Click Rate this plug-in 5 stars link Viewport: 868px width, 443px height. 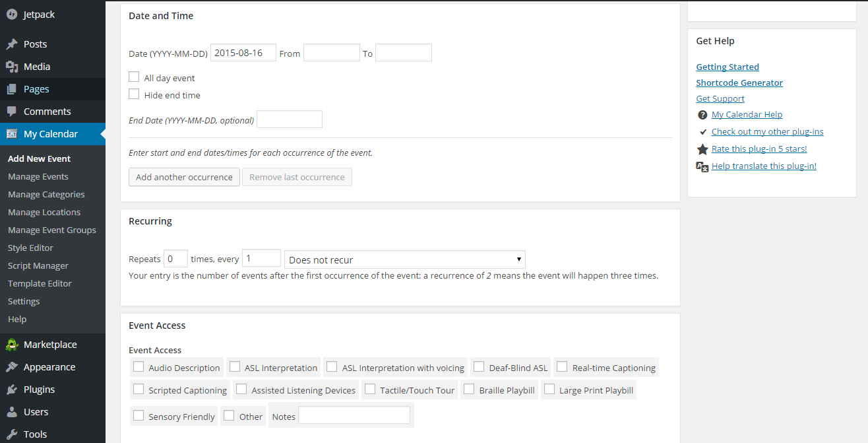(x=759, y=149)
